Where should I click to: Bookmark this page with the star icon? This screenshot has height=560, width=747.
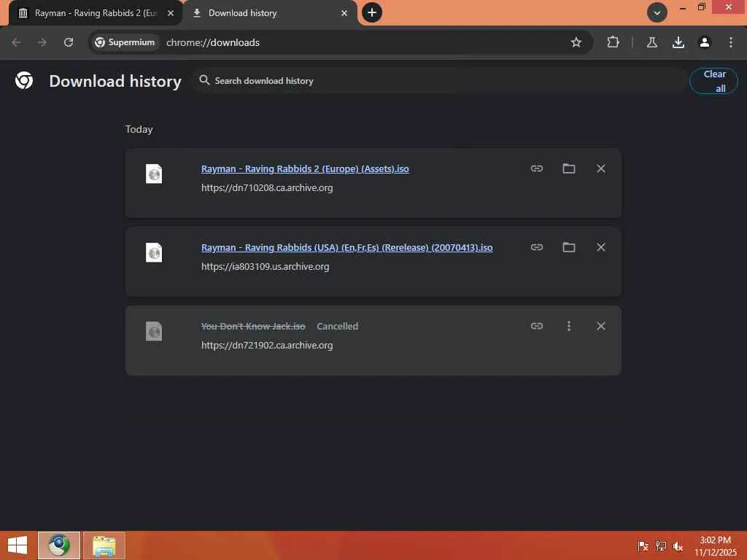click(x=576, y=42)
